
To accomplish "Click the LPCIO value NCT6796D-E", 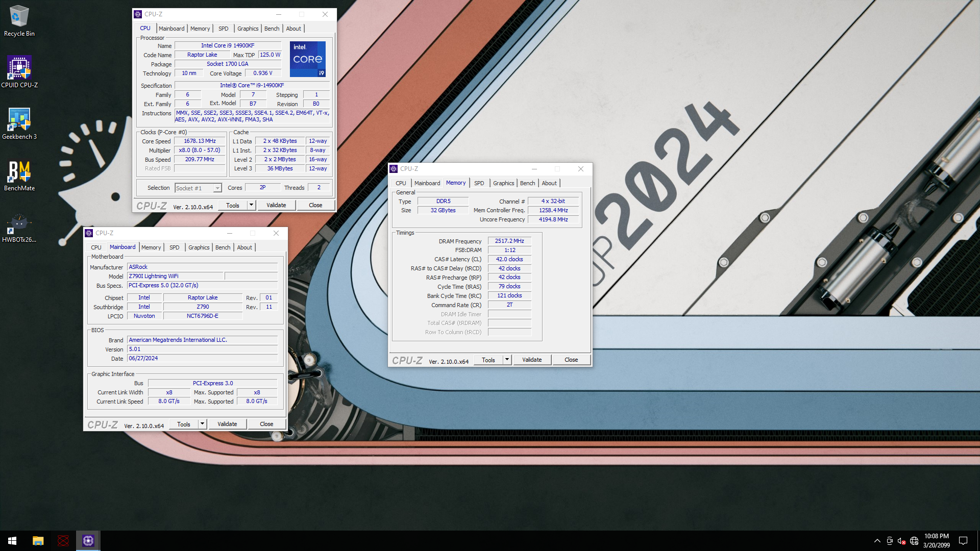I will 203,316.
